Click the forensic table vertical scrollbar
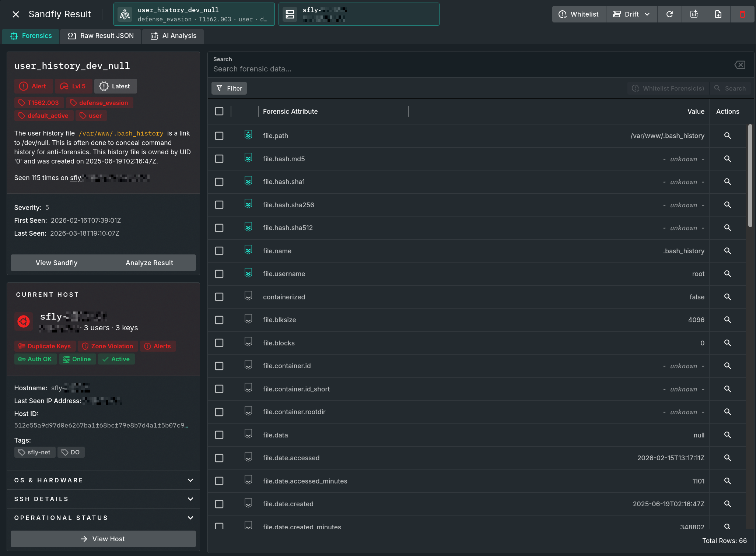 [750, 176]
